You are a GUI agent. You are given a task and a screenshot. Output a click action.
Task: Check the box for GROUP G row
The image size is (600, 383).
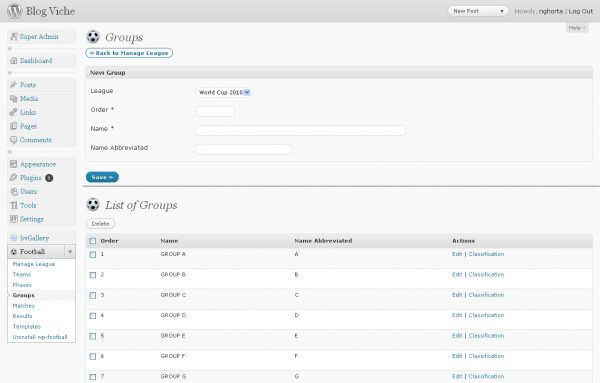coord(93,377)
